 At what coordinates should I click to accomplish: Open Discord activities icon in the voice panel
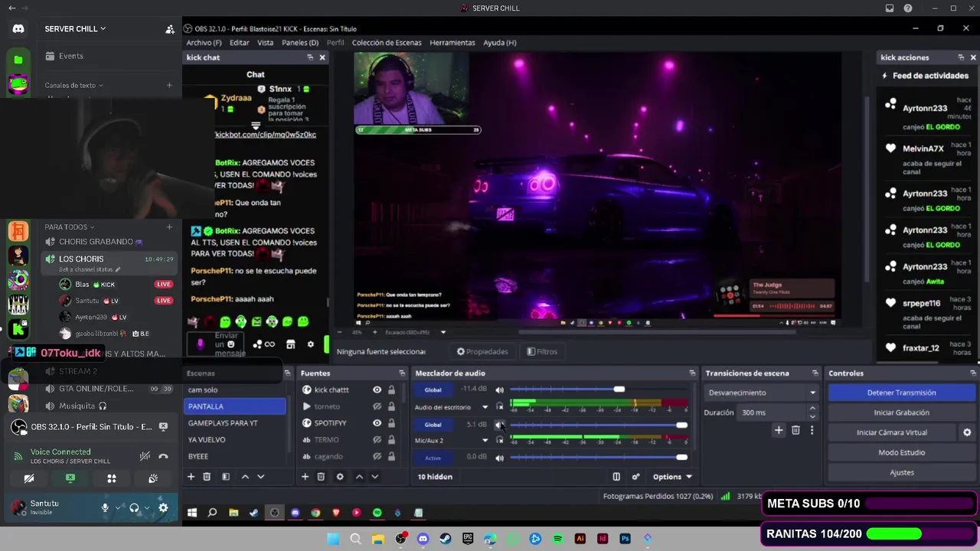(112, 478)
